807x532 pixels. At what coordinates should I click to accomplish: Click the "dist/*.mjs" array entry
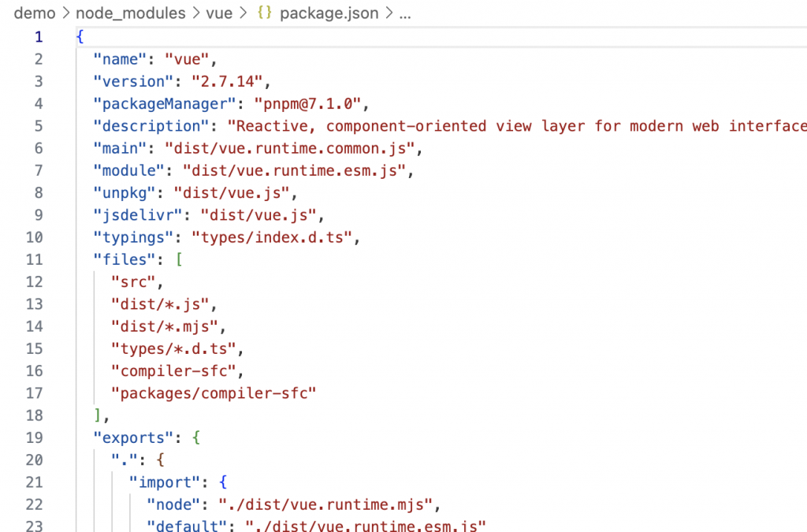pos(165,326)
